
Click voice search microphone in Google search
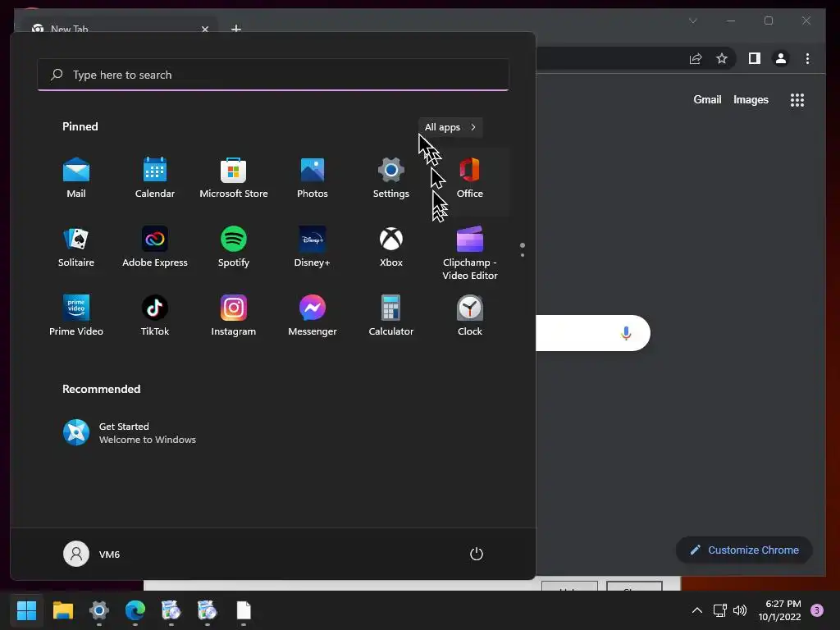[626, 333]
